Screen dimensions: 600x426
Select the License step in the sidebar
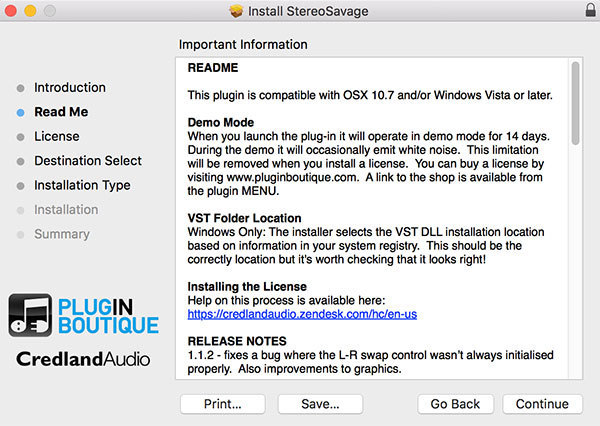click(56, 137)
